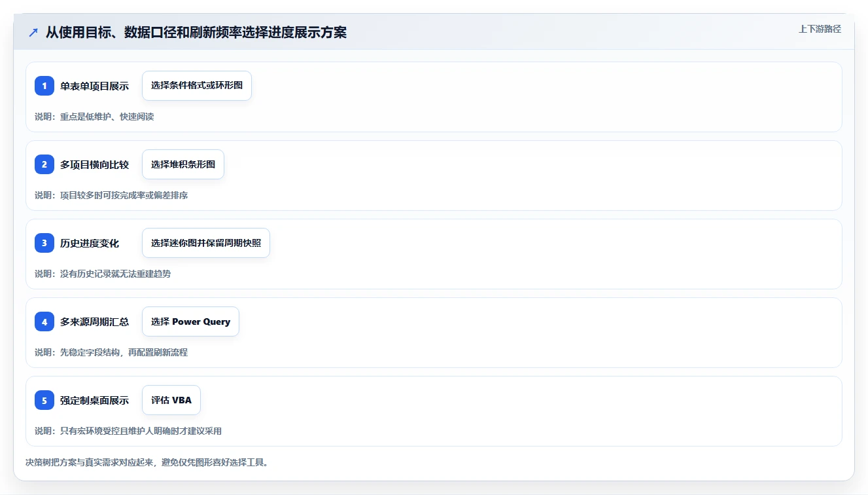
Task: Click the 单表单项目展示 text
Action: [x=94, y=86]
